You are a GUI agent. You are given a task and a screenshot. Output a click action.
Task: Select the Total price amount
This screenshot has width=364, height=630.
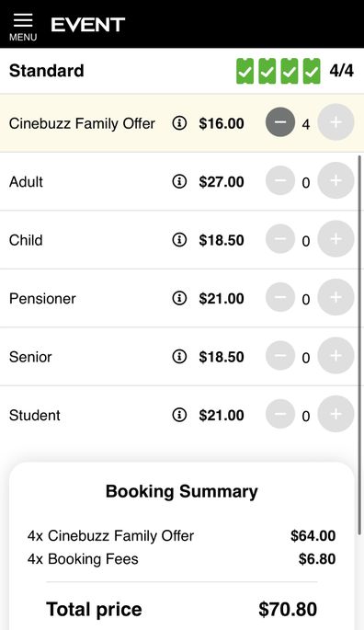pyautogui.click(x=288, y=609)
